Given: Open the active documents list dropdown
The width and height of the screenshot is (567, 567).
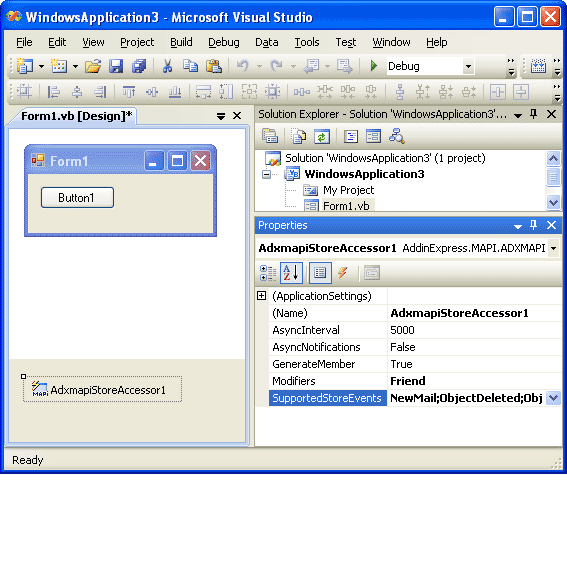Looking at the screenshot, I should (x=221, y=116).
